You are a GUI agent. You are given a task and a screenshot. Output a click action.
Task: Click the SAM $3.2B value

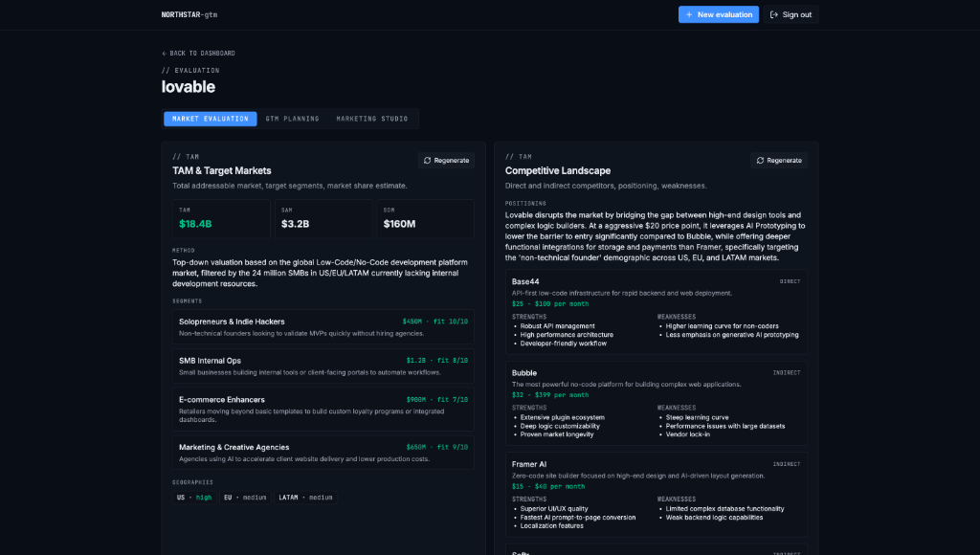295,224
